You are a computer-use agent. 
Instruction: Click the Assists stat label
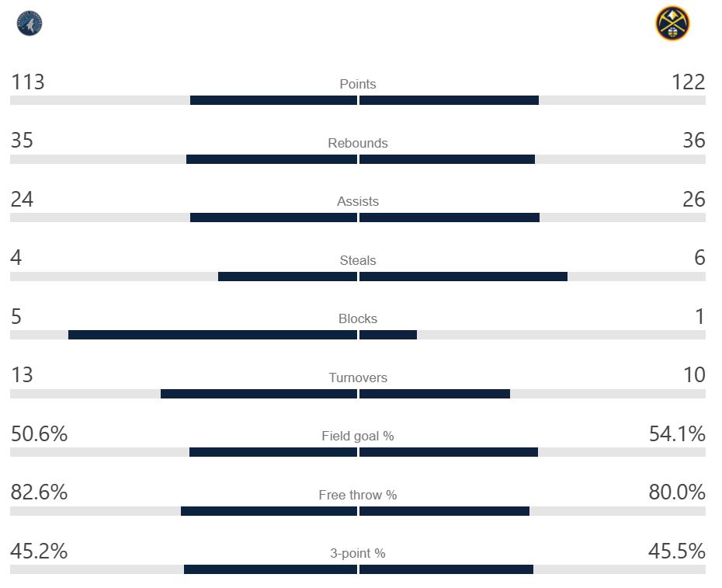click(358, 201)
